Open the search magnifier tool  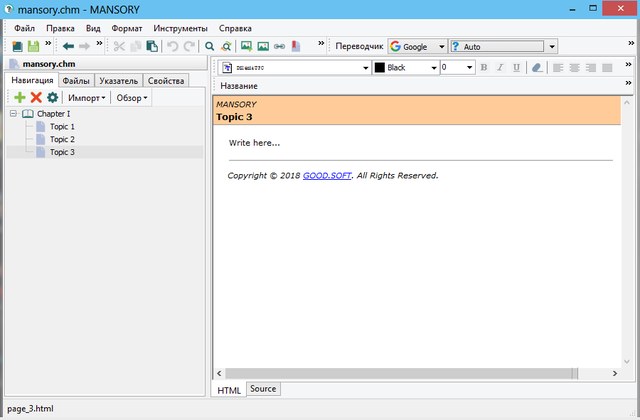pos(209,46)
